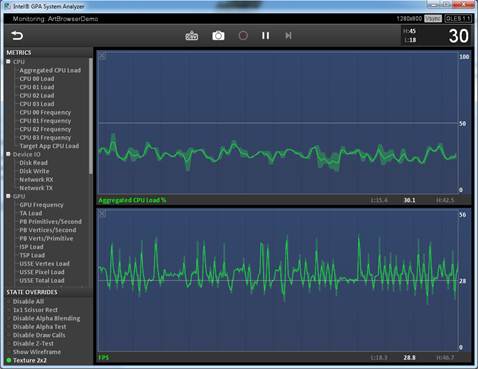Screen dimensions: 478x369
Task: Collapse the GPU metrics group
Action: [8, 196]
